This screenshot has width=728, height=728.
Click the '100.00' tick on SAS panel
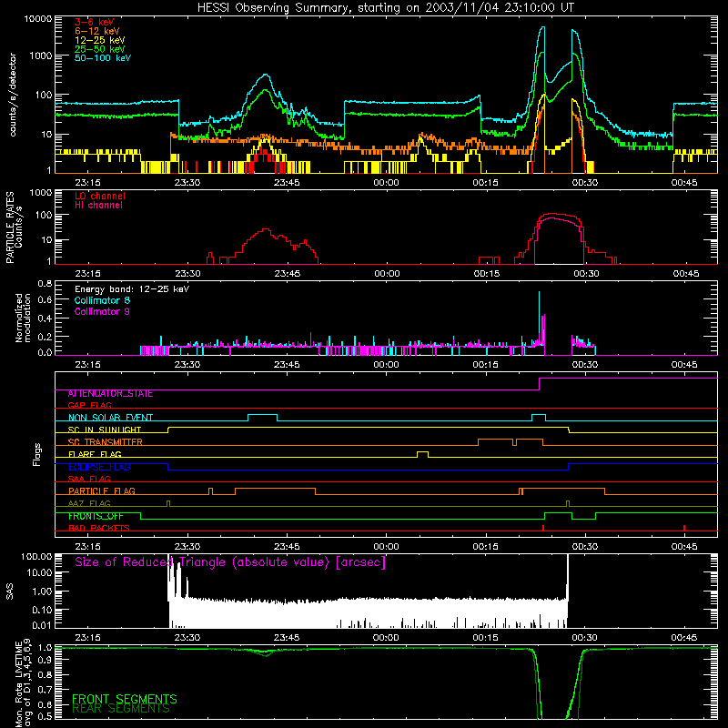(x=37, y=557)
